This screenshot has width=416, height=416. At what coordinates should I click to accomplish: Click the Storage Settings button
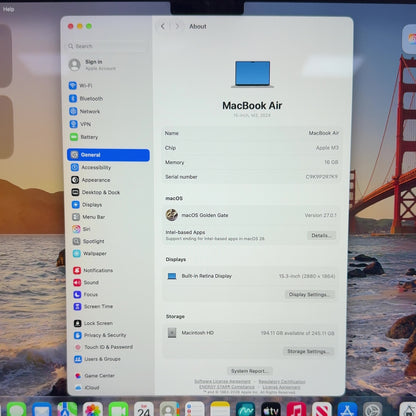click(308, 351)
